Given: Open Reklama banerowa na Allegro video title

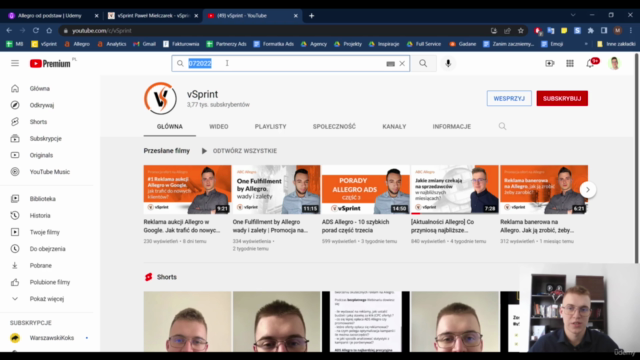Looking at the screenshot, I should point(537,226).
